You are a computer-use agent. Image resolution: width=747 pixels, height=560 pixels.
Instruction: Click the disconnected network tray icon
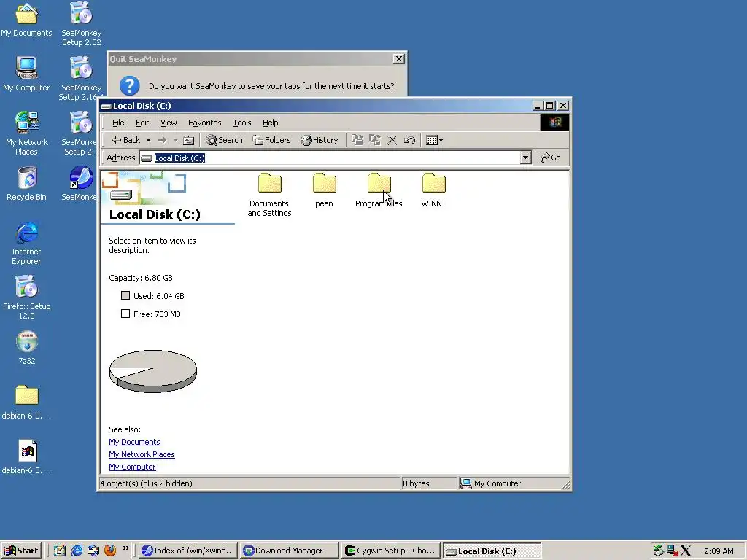(x=672, y=551)
